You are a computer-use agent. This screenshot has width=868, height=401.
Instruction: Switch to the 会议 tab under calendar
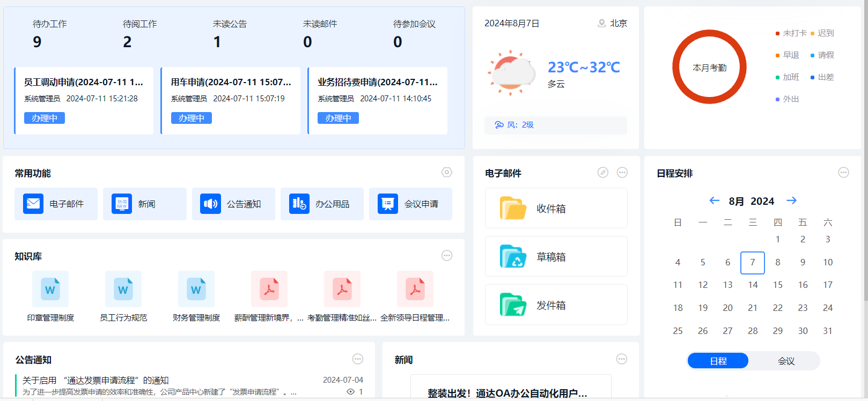(x=786, y=361)
